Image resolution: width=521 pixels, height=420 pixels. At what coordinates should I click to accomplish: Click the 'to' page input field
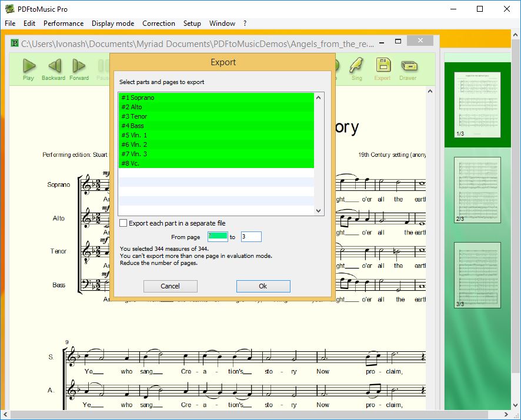click(x=251, y=237)
